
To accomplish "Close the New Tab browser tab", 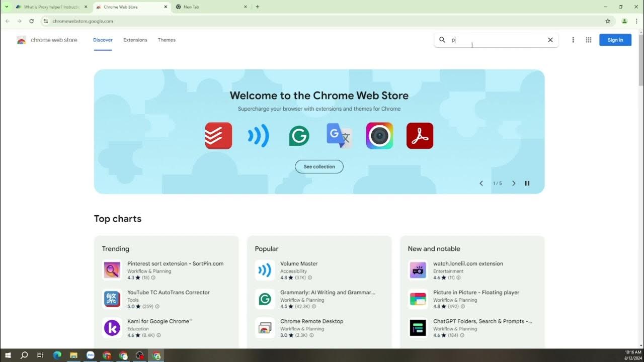I will 246,7.
